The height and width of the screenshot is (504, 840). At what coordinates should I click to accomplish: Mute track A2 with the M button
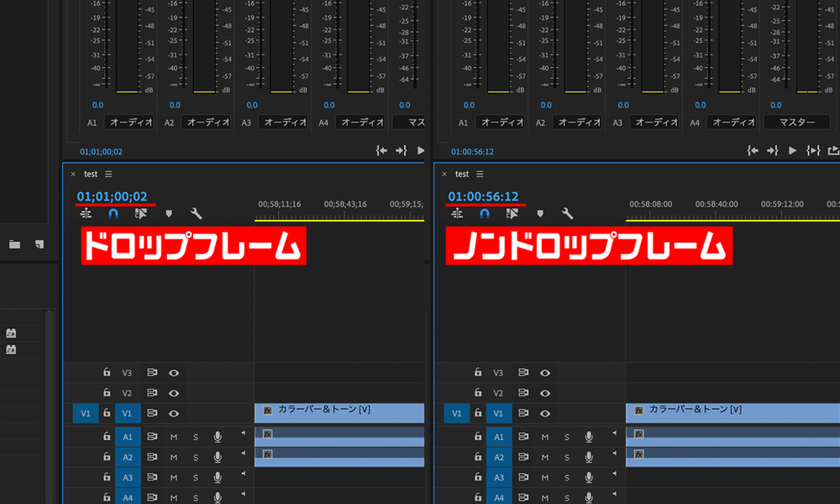coord(173,457)
